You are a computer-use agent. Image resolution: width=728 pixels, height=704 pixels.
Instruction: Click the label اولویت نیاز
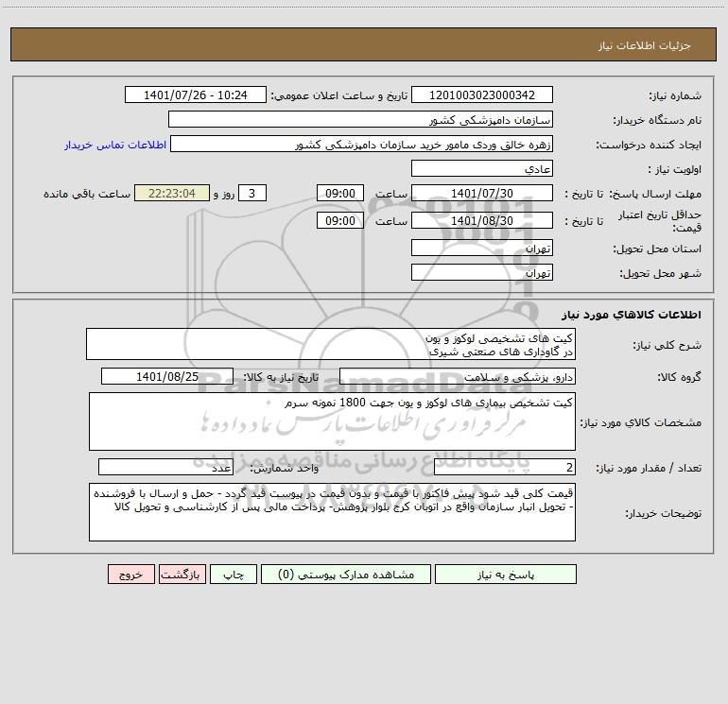(675, 169)
